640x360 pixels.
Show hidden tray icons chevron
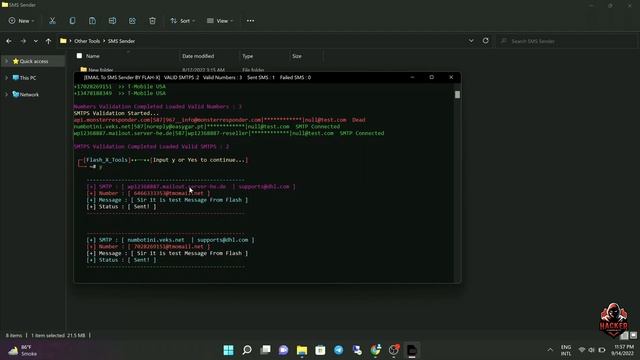550,350
